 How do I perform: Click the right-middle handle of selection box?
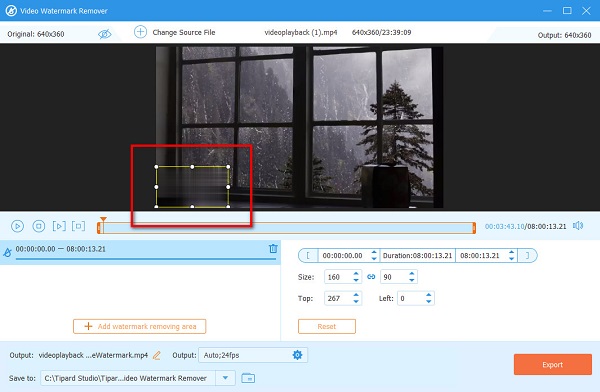(228, 187)
